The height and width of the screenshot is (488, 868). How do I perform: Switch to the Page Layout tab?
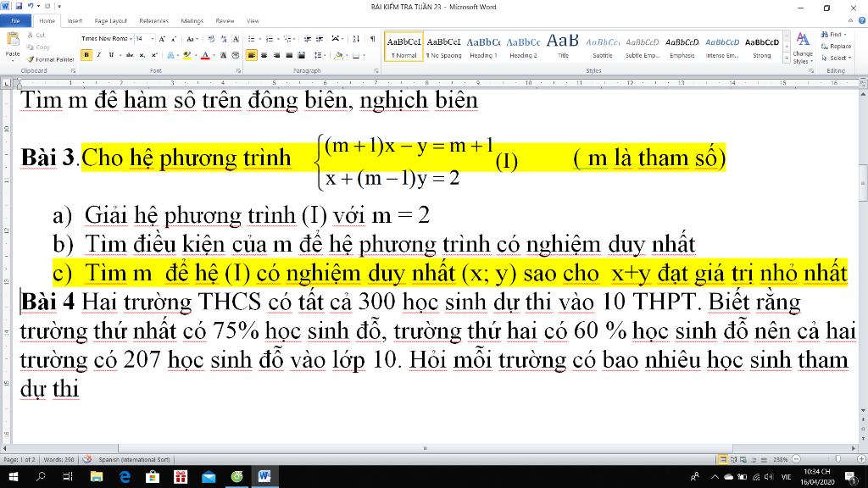111,21
